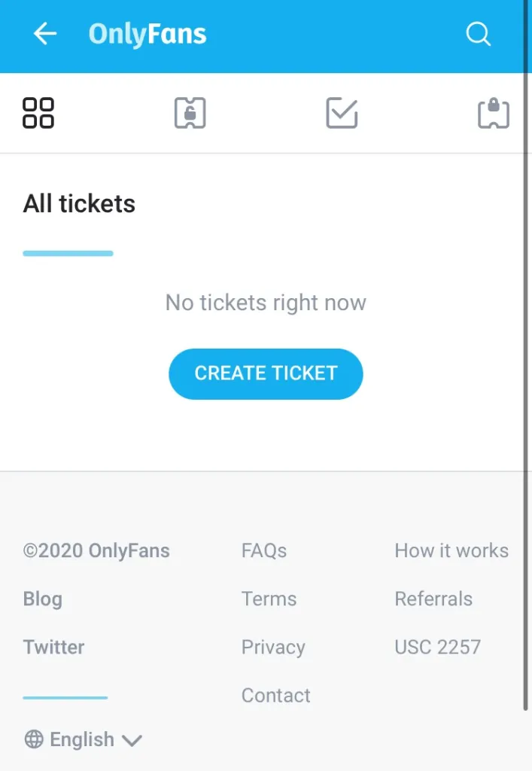Click the OnlyFans logo
Screen dimensions: 532x771
(x=147, y=34)
